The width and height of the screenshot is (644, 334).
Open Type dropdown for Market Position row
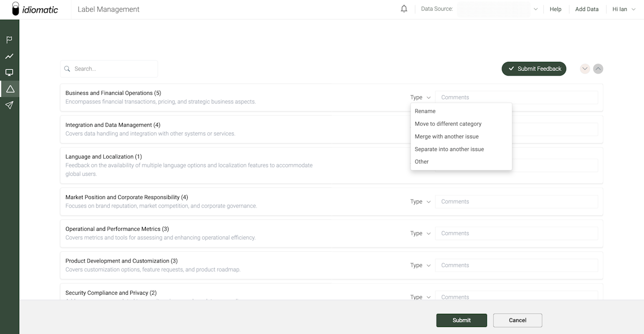(421, 202)
